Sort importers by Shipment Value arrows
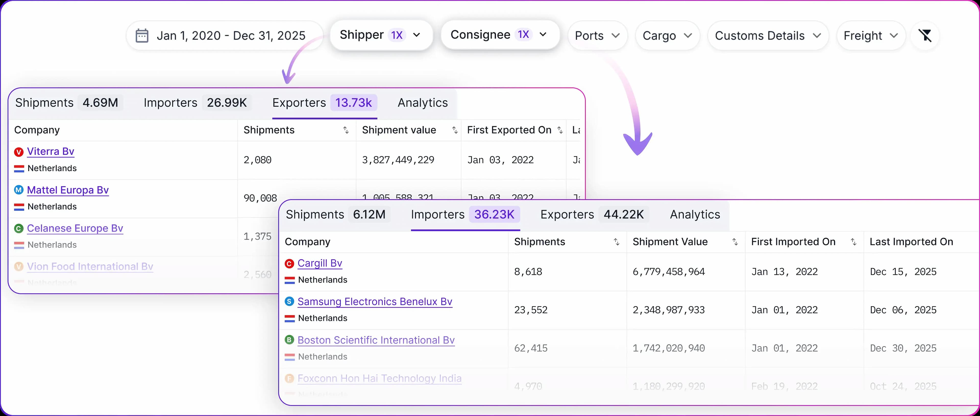 tap(735, 242)
